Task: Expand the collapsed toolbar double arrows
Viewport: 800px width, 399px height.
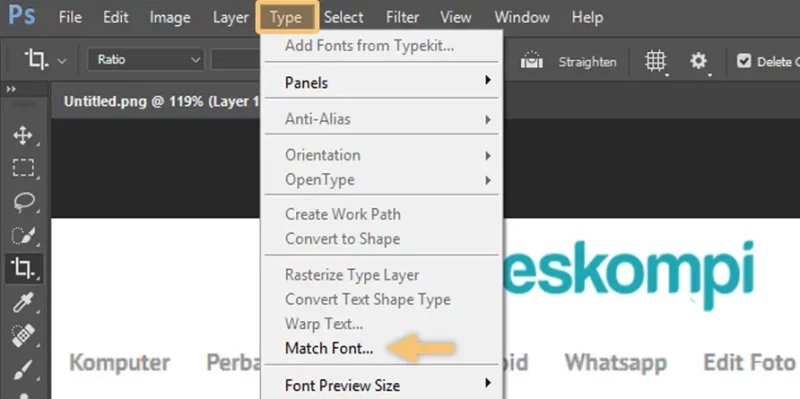Action: click(11, 89)
